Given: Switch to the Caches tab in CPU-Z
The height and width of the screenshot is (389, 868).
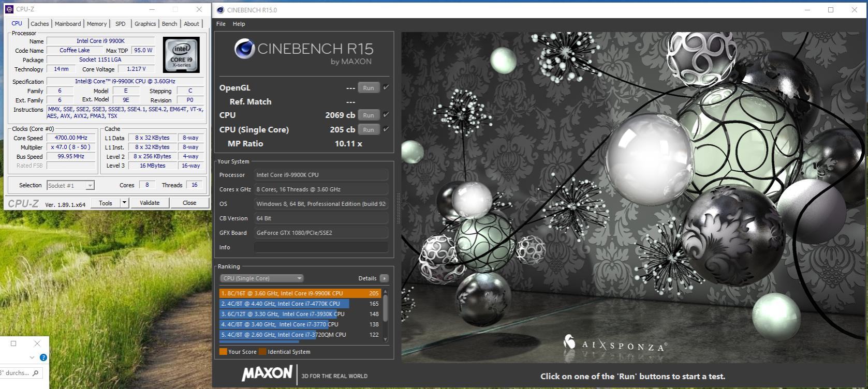Looking at the screenshot, I should pos(39,24).
